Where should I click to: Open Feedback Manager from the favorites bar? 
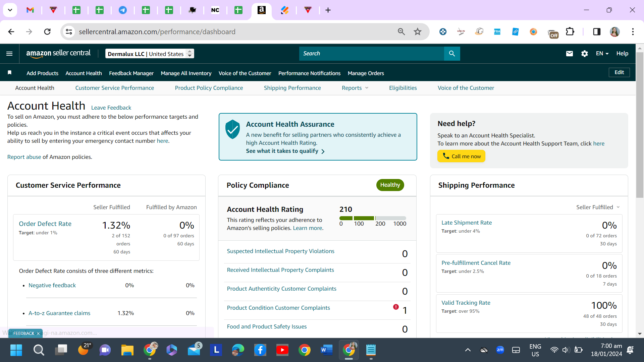pos(131,73)
